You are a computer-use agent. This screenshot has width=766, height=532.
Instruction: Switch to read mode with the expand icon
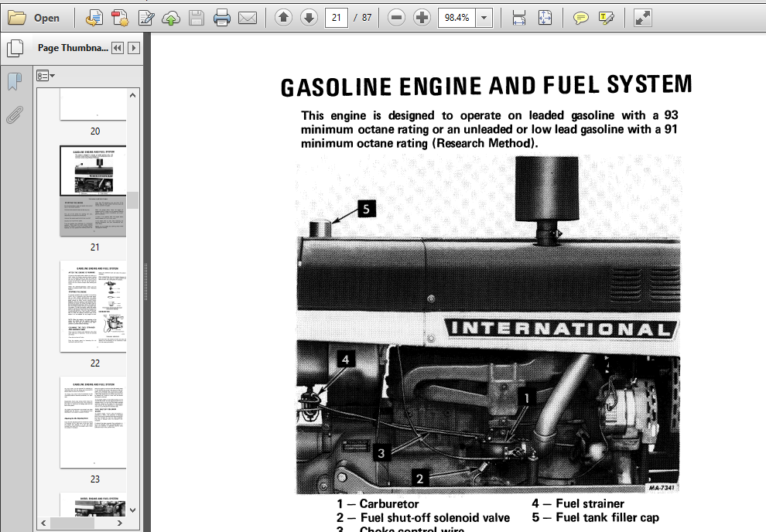(x=642, y=18)
